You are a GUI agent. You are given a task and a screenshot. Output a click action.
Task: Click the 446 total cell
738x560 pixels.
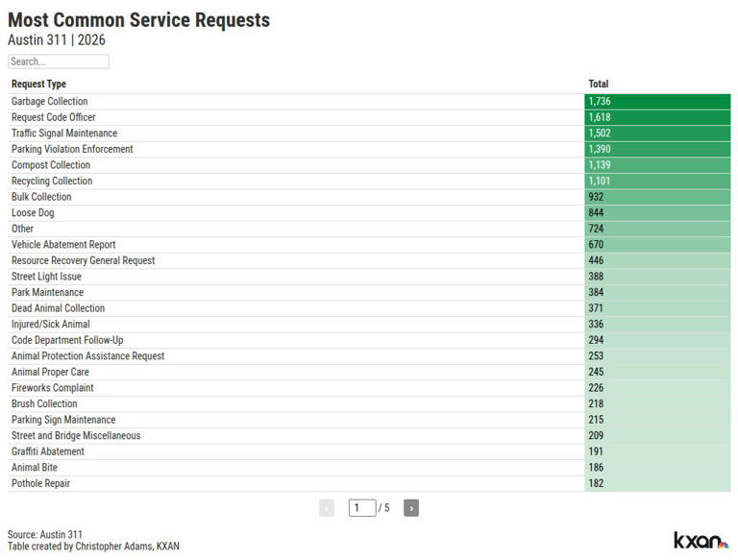coord(657,260)
